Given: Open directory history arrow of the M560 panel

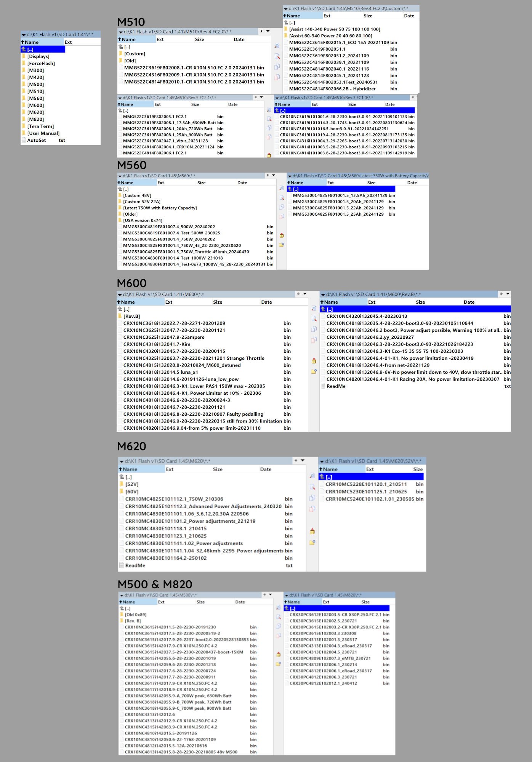Looking at the screenshot, I should tap(273, 175).
